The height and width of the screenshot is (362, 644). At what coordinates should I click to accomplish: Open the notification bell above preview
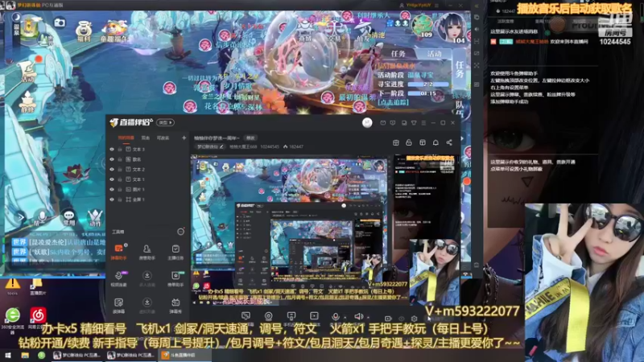pyautogui.click(x=436, y=142)
